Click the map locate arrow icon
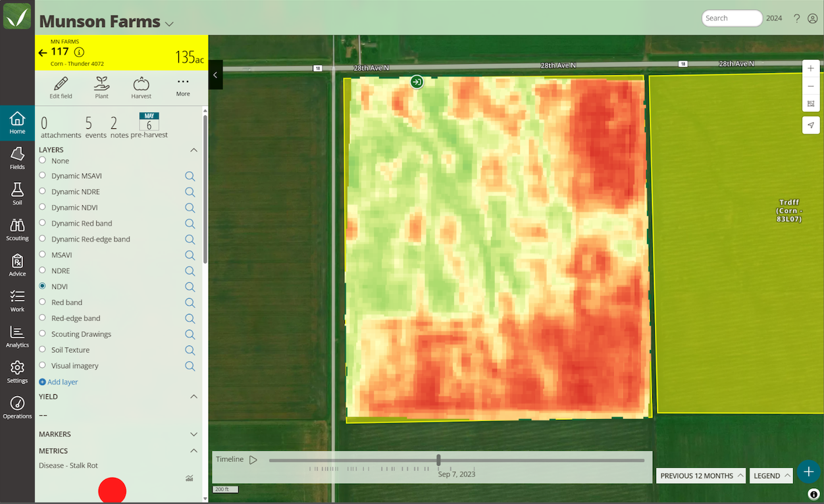The image size is (824, 504). pos(811,125)
